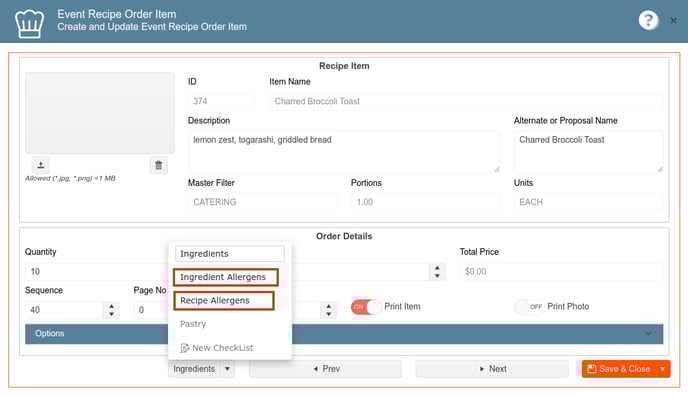Choose Recipe Allergens menu entry
Viewport: 688px width, 397px height.
coord(224,300)
